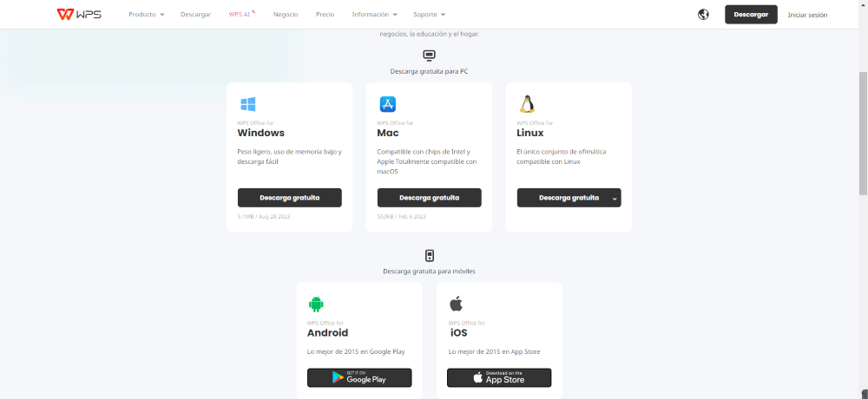Click the page vertical scrollbar thumb
The height and width of the screenshot is (399, 868).
click(863, 133)
